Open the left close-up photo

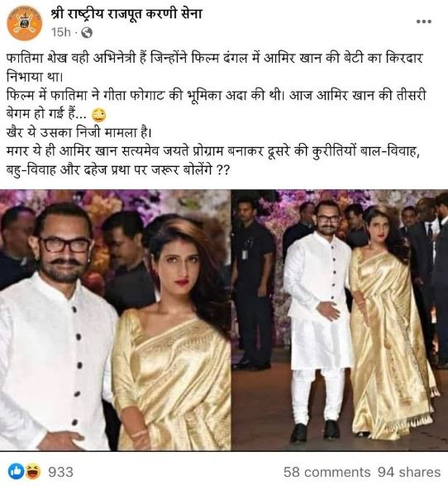116,320
